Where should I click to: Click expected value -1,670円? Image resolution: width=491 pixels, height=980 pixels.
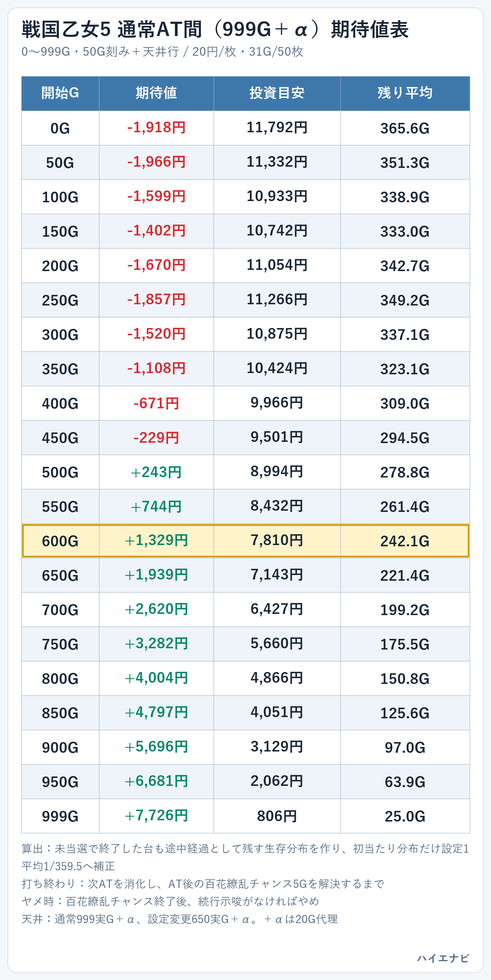point(156,265)
